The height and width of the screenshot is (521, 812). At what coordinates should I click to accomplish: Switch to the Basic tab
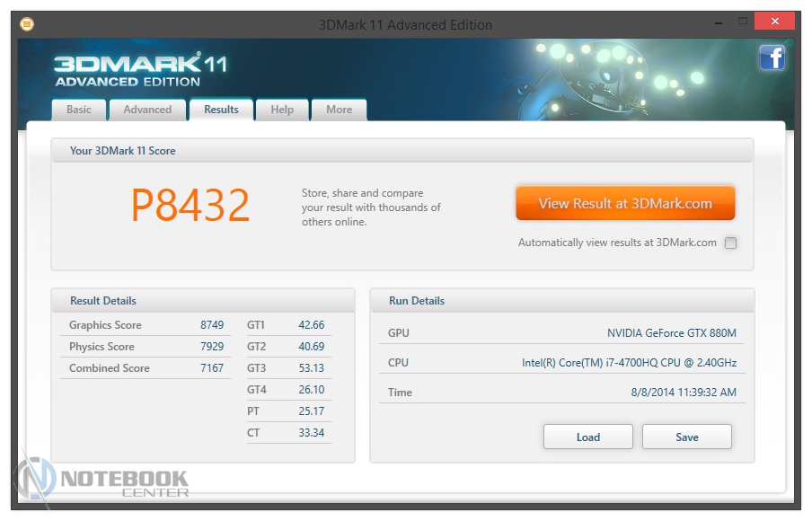point(79,110)
